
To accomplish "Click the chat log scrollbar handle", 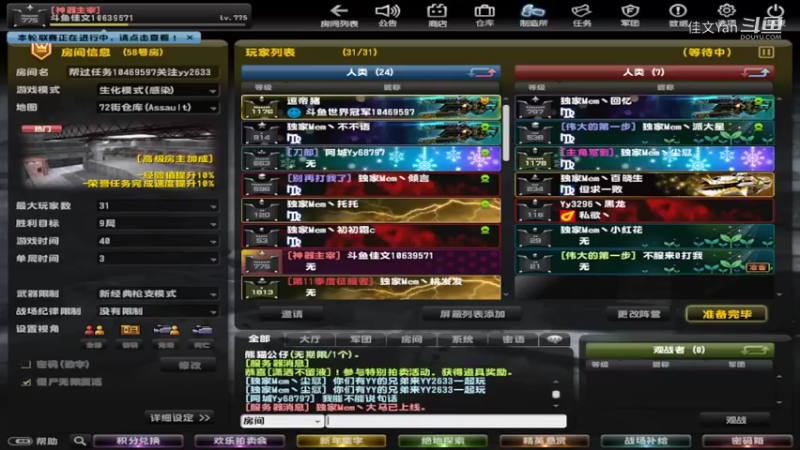I will 556,394.
